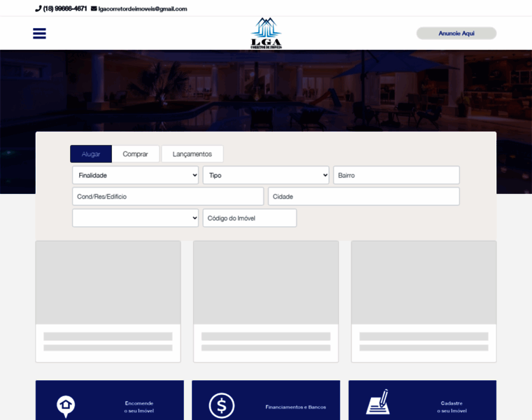Image resolution: width=532 pixels, height=420 pixels.
Task: Select the Código do Imóvel field
Action: (250, 218)
